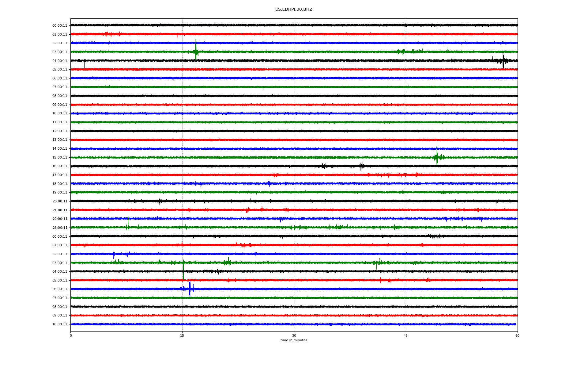Click the 60 minute x-axis tick label
Image resolution: width=588 pixels, height=368 pixels.
tap(517, 335)
